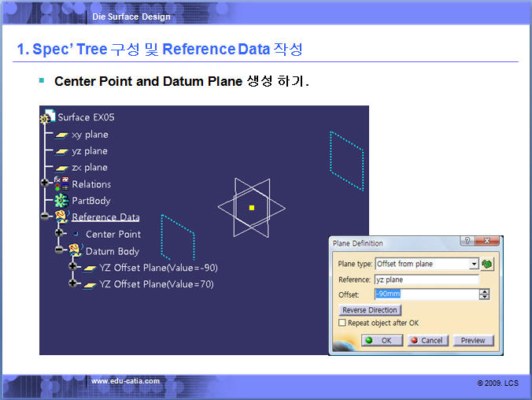
Task: Click the Preview button
Action: 473,340
